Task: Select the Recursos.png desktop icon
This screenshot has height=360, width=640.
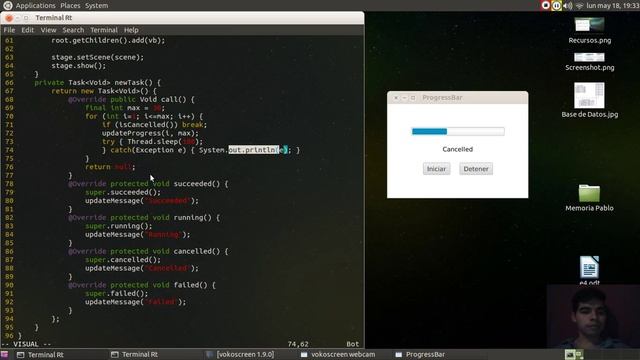Action: click(589, 30)
